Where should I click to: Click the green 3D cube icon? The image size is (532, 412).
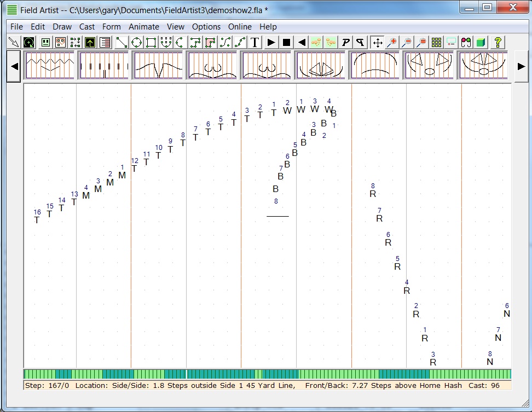pos(481,42)
